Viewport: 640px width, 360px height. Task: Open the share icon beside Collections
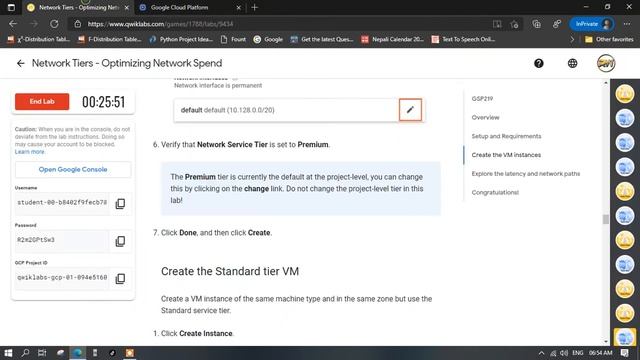pos(557,24)
